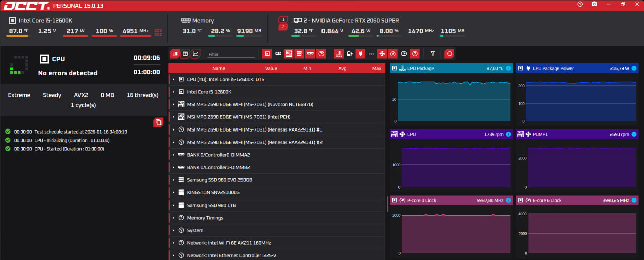Toggle storage drive sensors filter icon
The width and height of the screenshot is (644, 260).
tap(299, 53)
